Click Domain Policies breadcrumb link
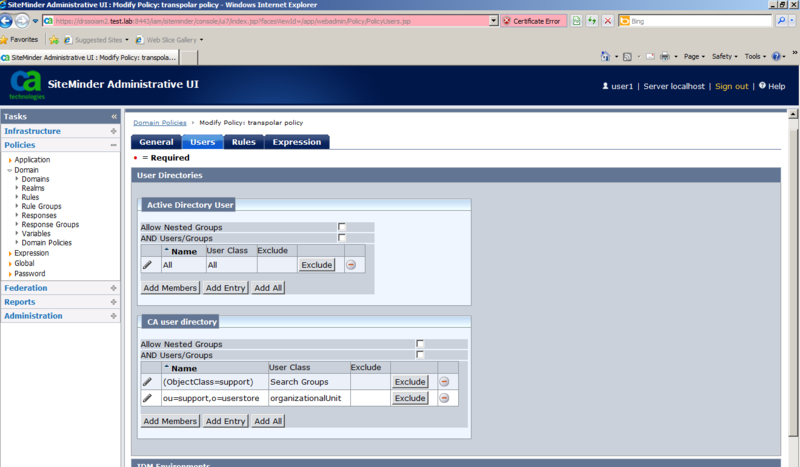Image resolution: width=800 pixels, height=467 pixels. tap(160, 122)
